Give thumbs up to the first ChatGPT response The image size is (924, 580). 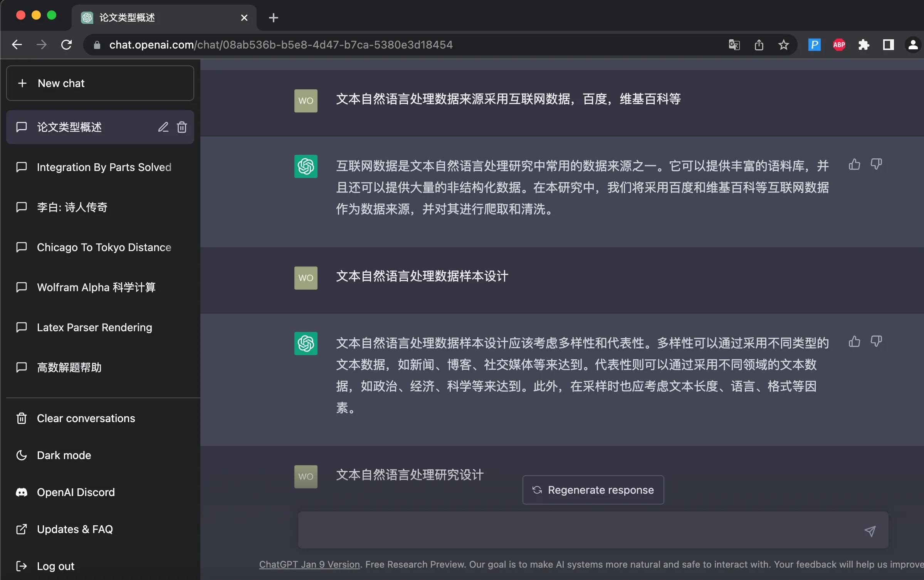[x=855, y=164]
